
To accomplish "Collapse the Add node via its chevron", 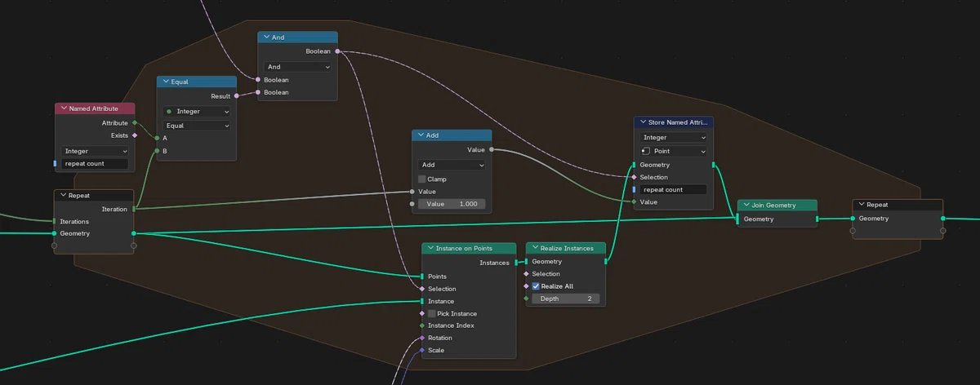I will (x=420, y=135).
